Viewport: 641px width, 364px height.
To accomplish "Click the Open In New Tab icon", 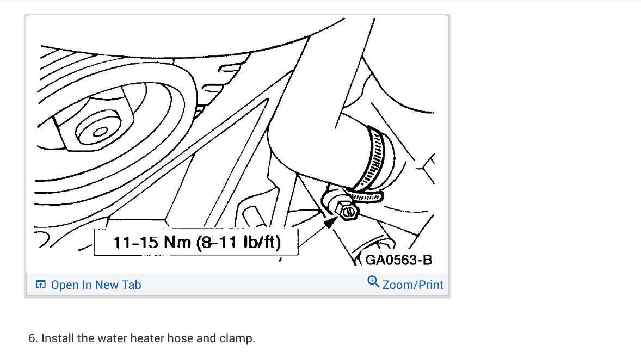I will (x=40, y=284).
